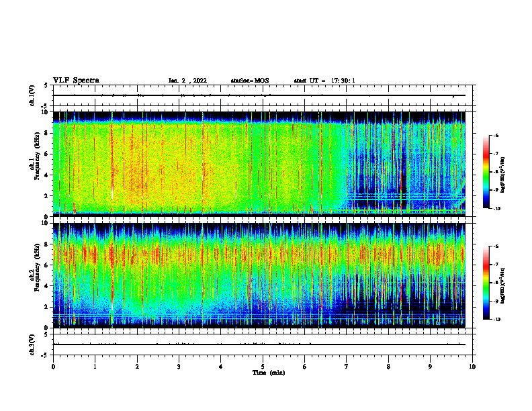Click the ch.2 colorbar "log(PSD)(V²/Hz)" label
The width and height of the screenshot is (532, 411).
click(504, 286)
